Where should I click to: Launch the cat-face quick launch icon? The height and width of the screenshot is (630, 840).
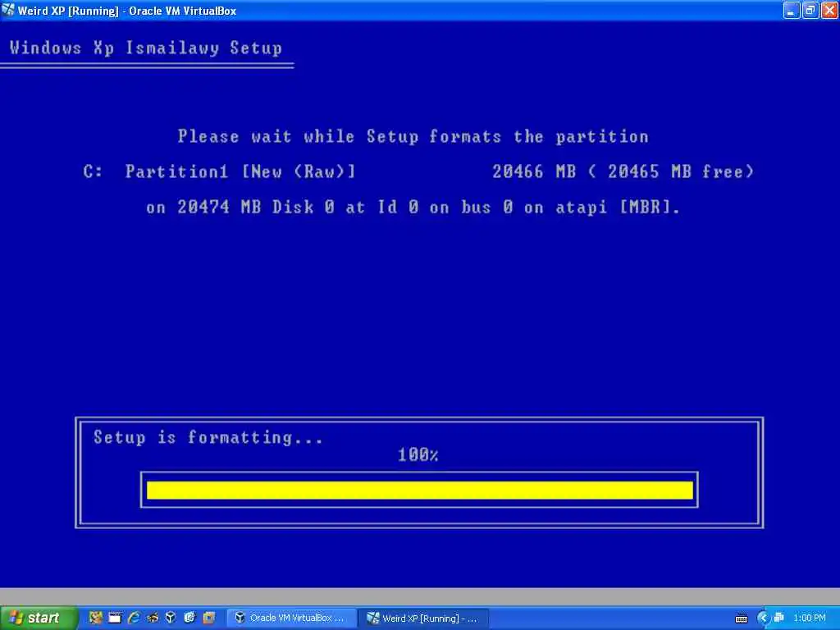pos(96,618)
